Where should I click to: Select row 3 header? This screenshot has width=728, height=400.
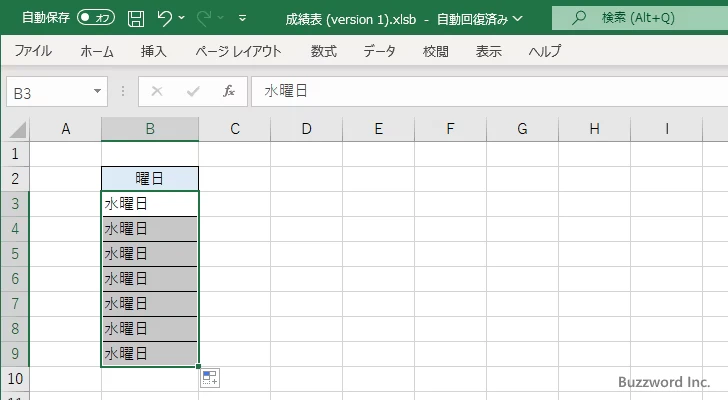(x=15, y=204)
